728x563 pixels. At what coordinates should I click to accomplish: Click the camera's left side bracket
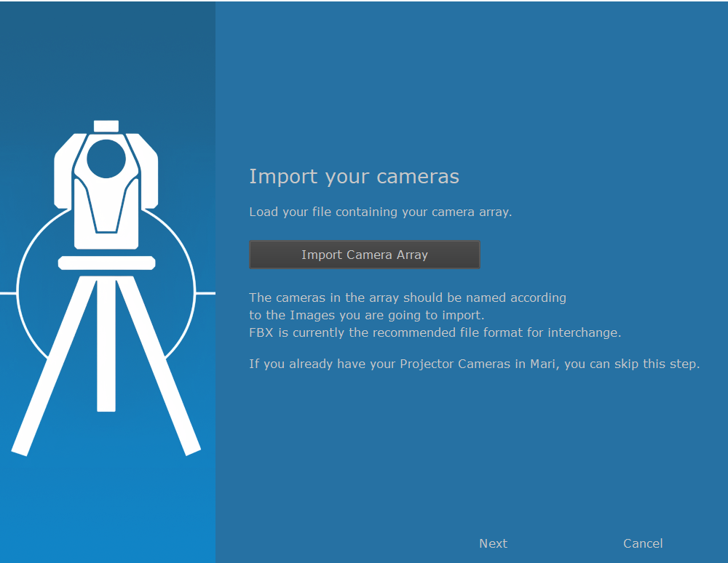[64, 175]
